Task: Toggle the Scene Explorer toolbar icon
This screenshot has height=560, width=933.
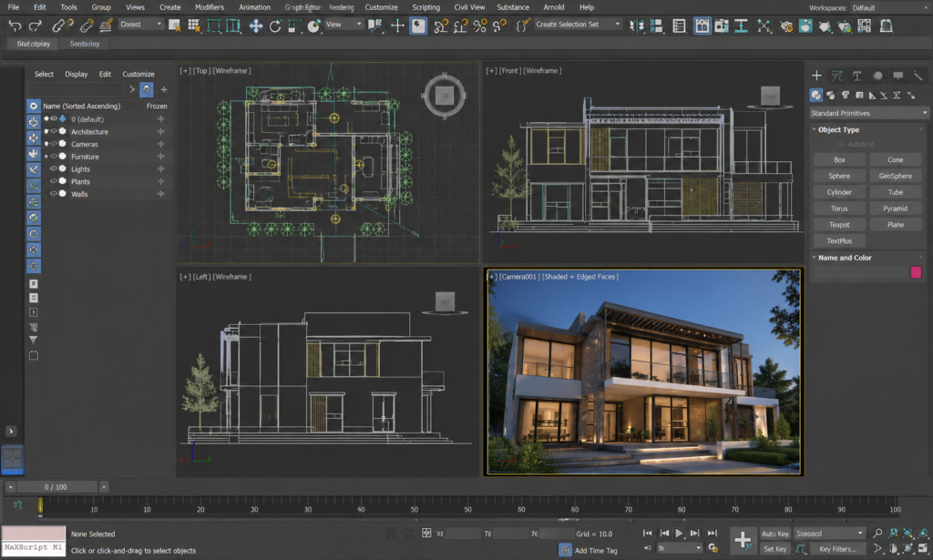Action: pyautogui.click(x=679, y=25)
